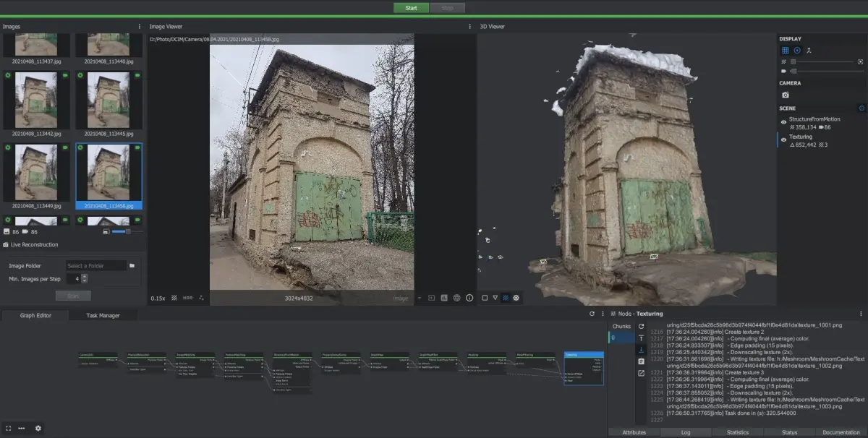The width and height of the screenshot is (868, 438).
Task: Click the Stop button at top
Action: pos(447,7)
